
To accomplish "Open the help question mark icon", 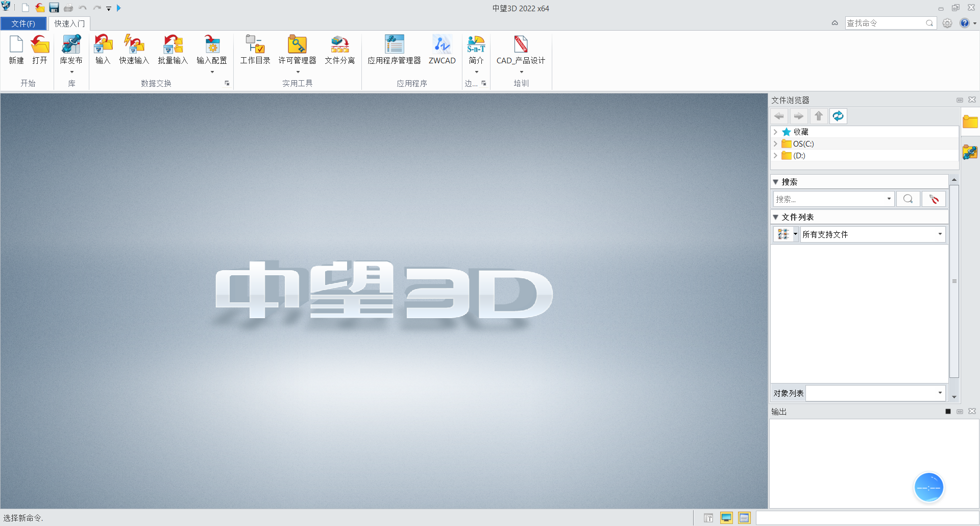I will [964, 23].
